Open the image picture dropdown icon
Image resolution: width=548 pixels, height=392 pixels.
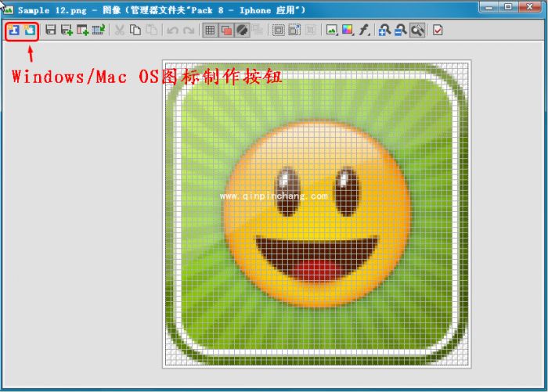click(332, 30)
